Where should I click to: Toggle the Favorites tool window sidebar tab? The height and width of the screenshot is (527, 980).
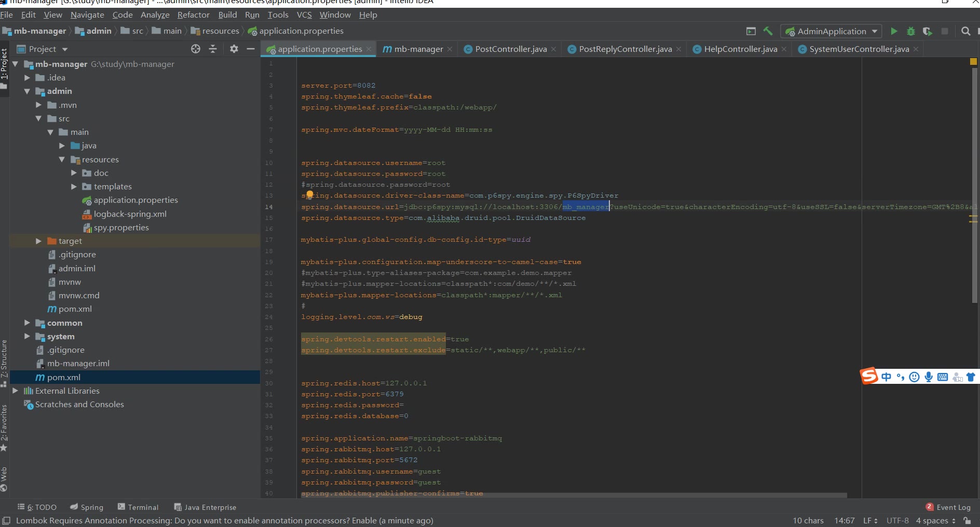[4, 425]
